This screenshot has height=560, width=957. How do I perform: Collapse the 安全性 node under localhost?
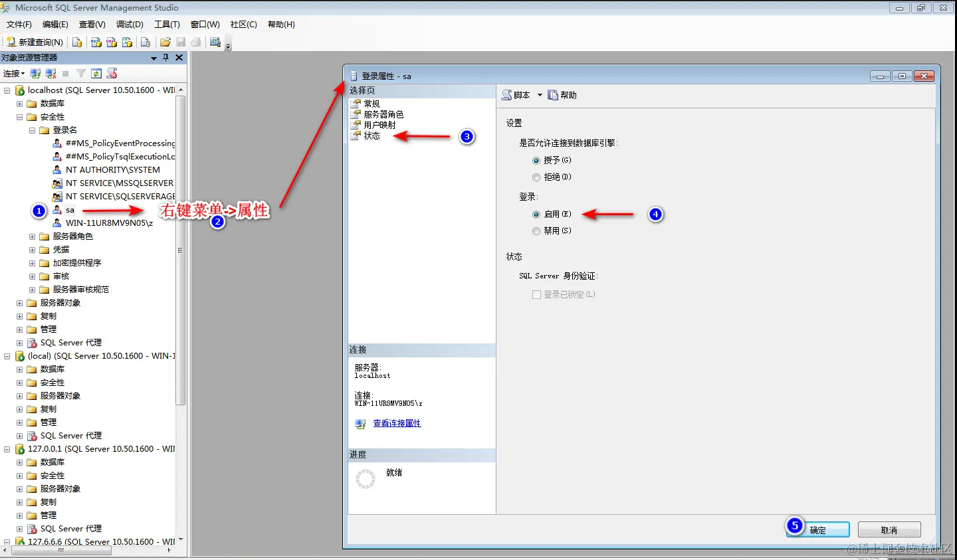tap(19, 117)
